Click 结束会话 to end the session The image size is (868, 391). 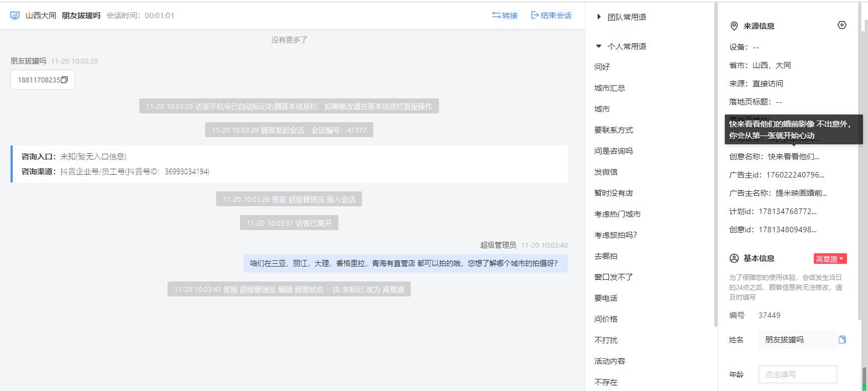click(x=551, y=15)
